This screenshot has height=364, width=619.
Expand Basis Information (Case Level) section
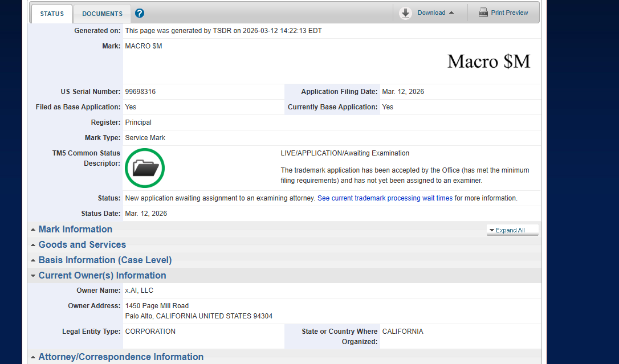[105, 260]
